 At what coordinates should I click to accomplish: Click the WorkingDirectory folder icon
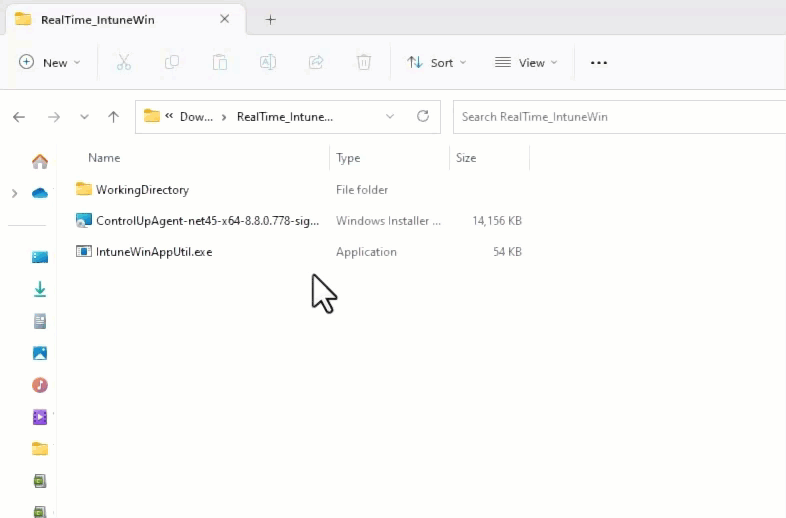pyautogui.click(x=84, y=189)
